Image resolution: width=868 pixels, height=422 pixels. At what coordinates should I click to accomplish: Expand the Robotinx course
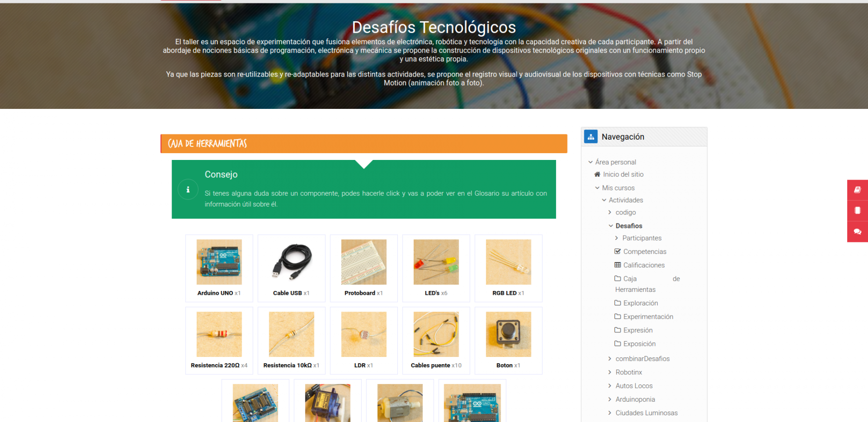tap(610, 372)
